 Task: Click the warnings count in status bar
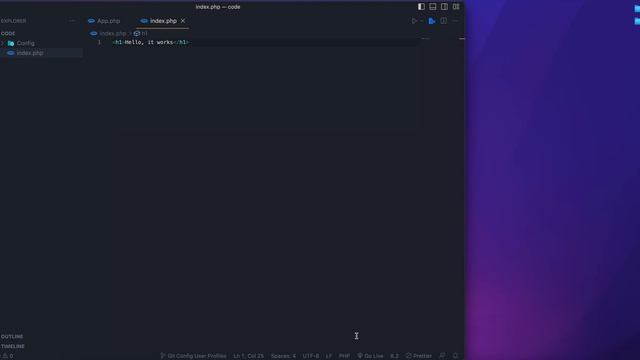(8, 356)
